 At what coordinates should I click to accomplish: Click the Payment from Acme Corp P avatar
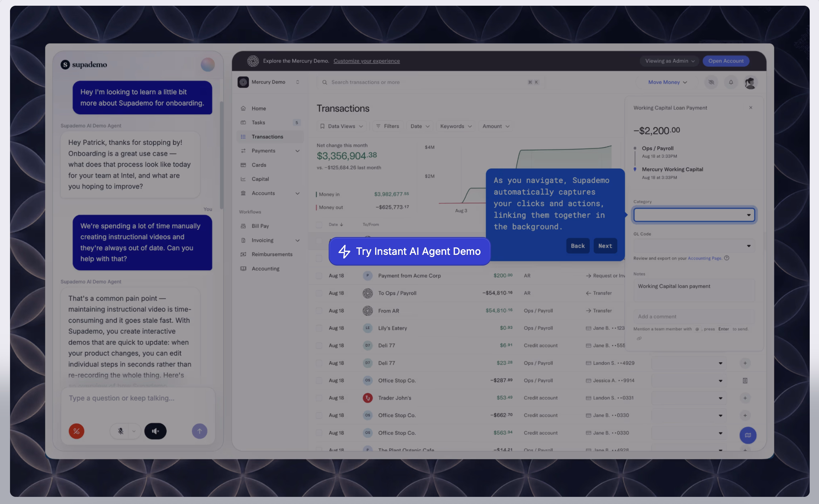(368, 276)
